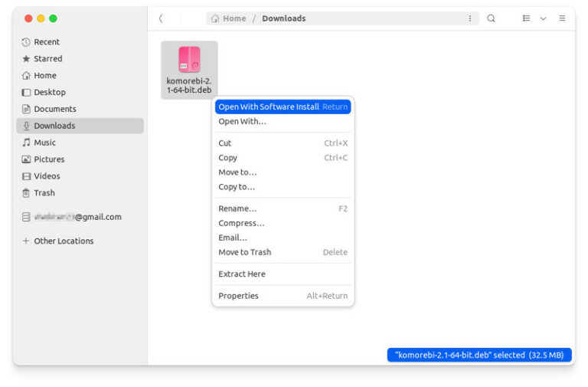Click Extract Here menu entry
The image size is (588, 387).
(x=242, y=274)
